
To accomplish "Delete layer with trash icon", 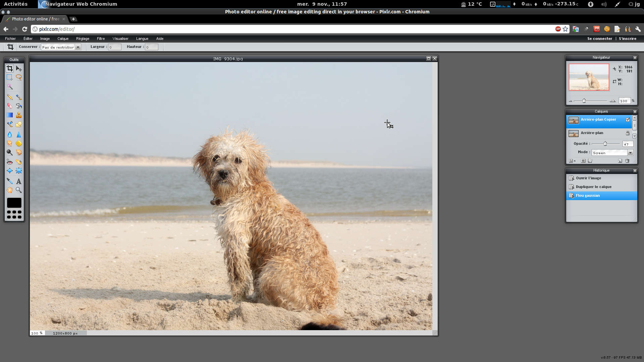I will coord(627,161).
